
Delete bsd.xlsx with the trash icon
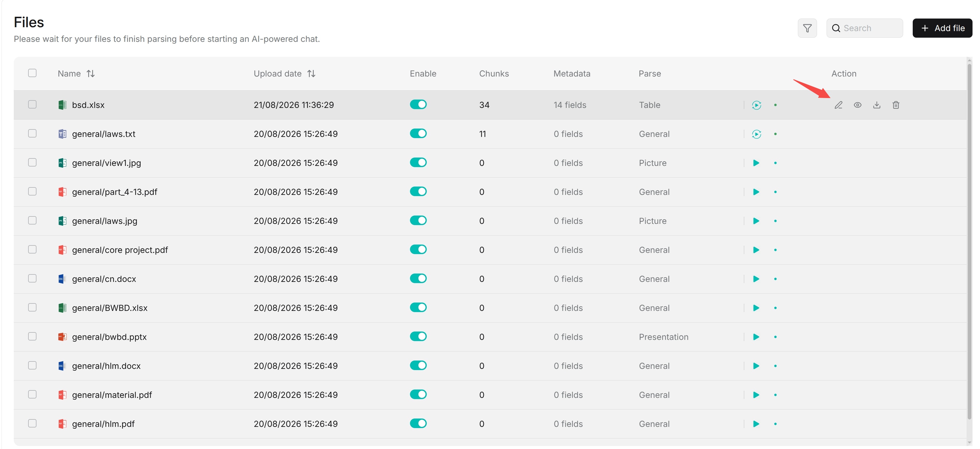[x=896, y=105]
